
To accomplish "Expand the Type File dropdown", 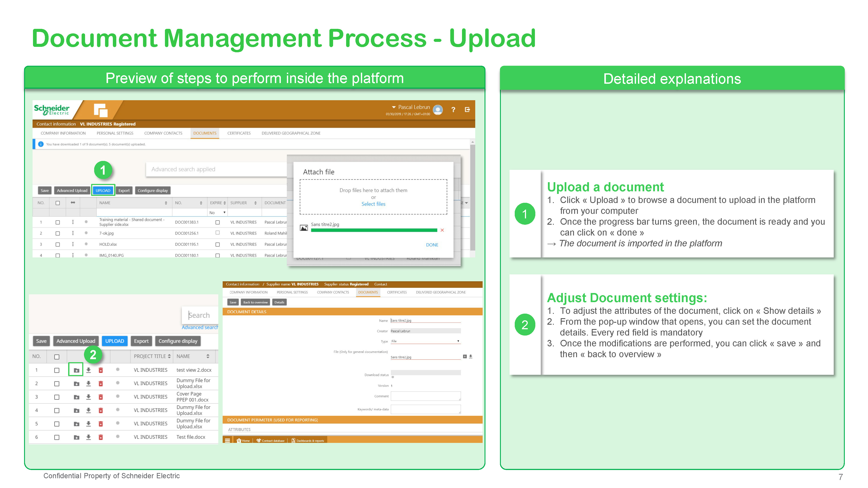I will point(425,341).
